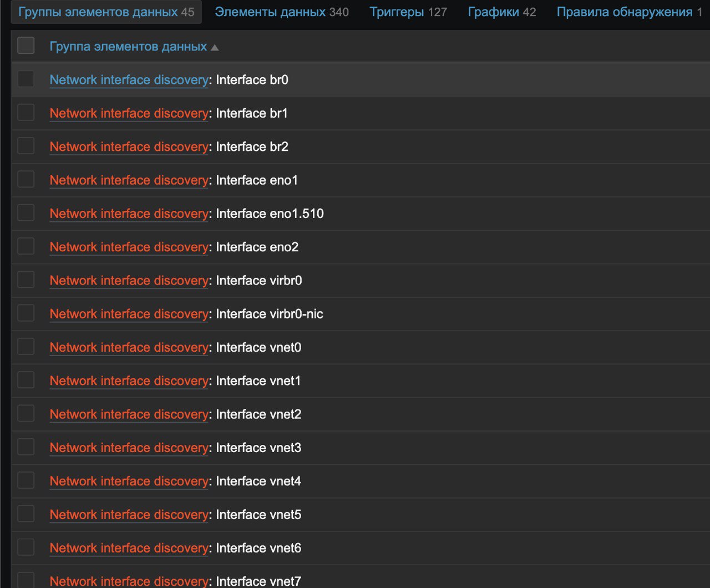Screen dimensions: 710x588
Task: Check the Interface vnet3 row checkbox
Action: tap(26, 447)
